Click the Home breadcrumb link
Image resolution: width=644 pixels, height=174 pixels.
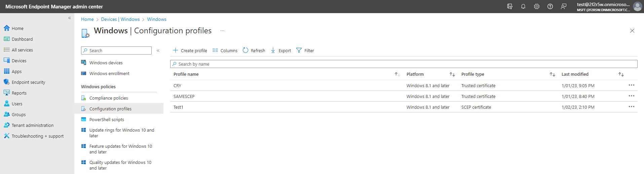click(x=87, y=19)
